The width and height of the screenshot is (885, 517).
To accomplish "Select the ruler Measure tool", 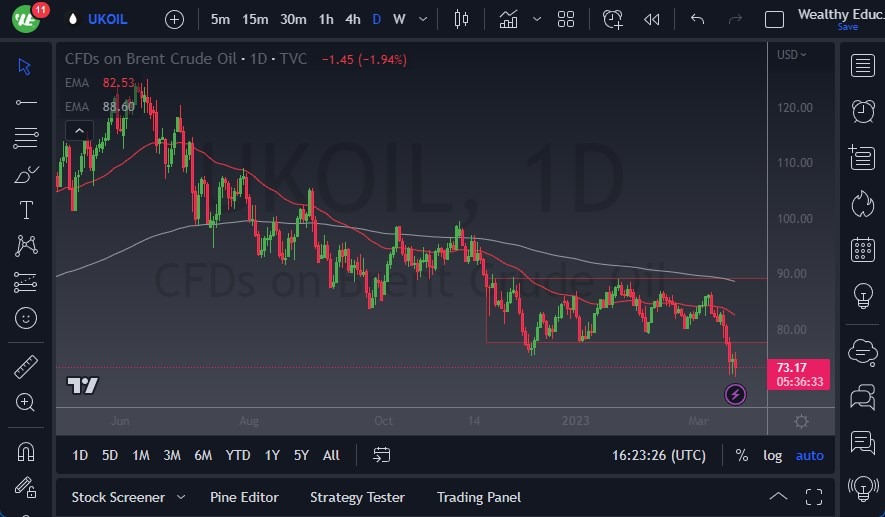I will (x=26, y=367).
